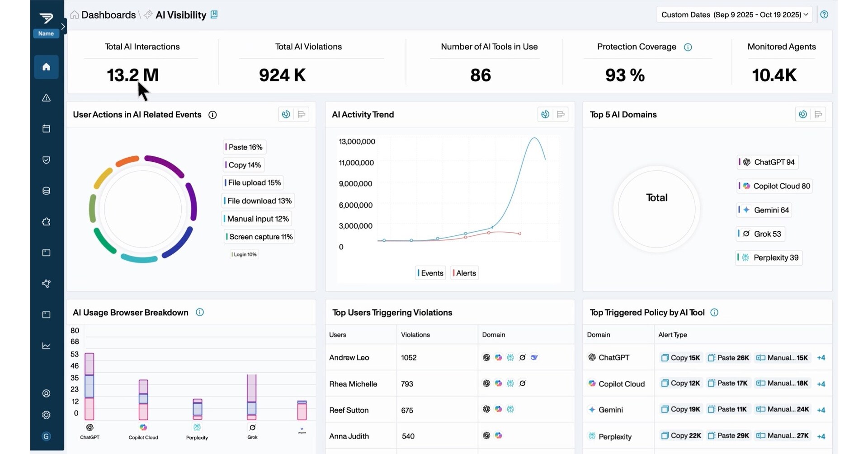Expand the collapsed sidebar with the arrow

pyautogui.click(x=63, y=27)
